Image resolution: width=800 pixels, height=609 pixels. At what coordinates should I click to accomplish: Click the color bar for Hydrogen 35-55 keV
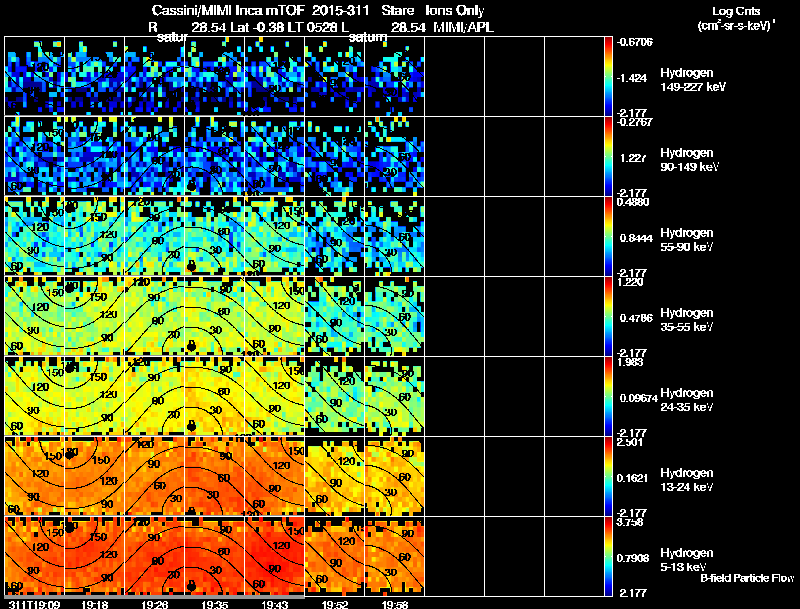coord(608,316)
